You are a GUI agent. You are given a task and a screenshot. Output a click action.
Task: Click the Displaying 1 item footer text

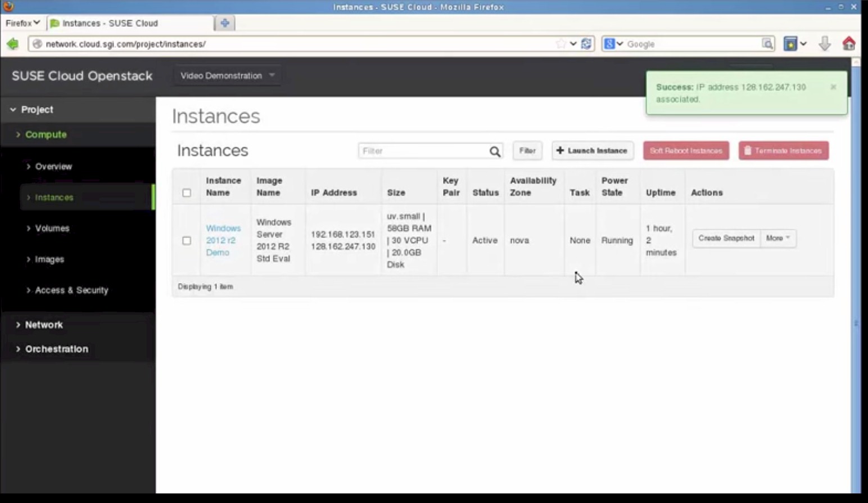[x=205, y=286]
